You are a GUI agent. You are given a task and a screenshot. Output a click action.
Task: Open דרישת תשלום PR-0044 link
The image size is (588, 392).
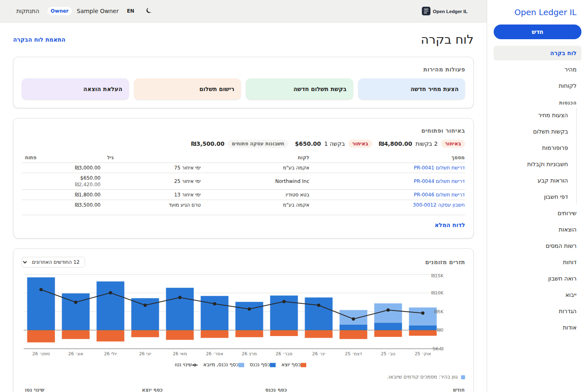click(439, 181)
